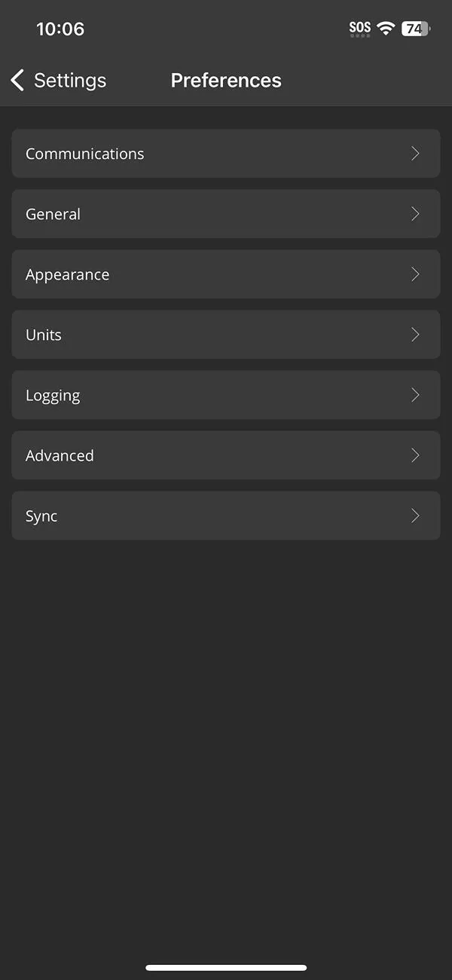Tap the chevron beside General
This screenshot has width=452, height=980.
pos(415,214)
